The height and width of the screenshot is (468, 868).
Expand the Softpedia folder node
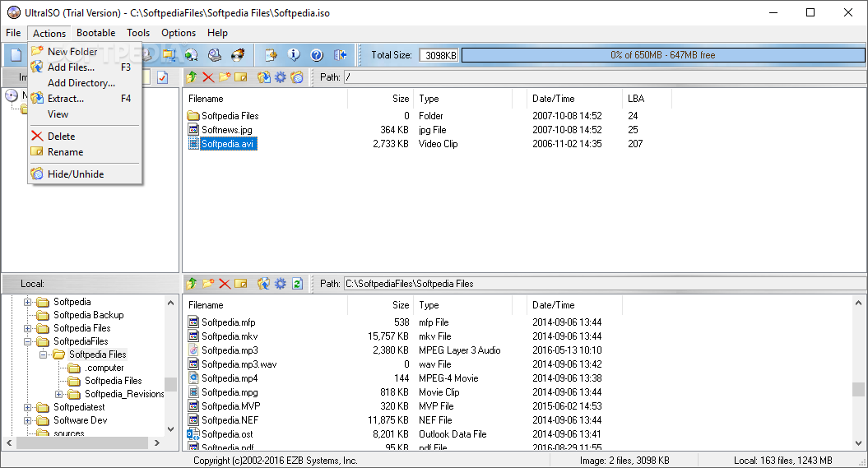tap(27, 302)
